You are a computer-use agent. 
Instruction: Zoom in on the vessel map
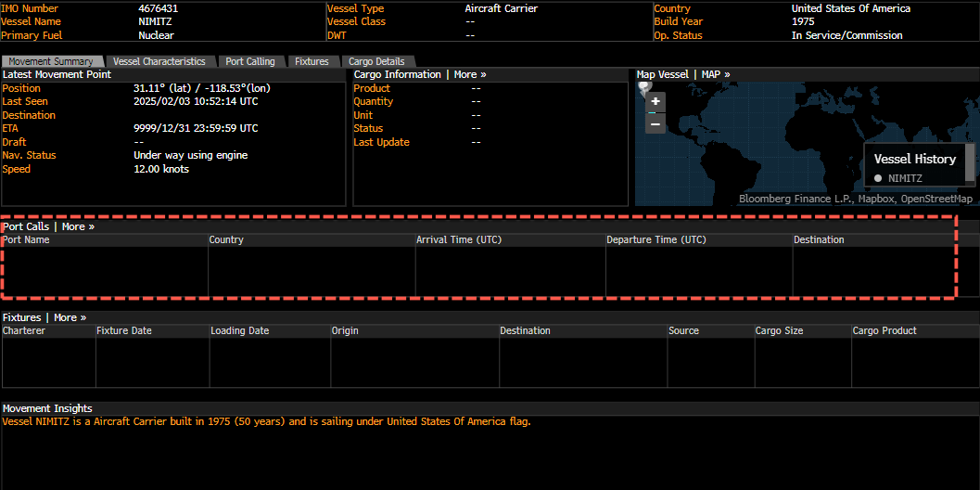pyautogui.click(x=655, y=102)
